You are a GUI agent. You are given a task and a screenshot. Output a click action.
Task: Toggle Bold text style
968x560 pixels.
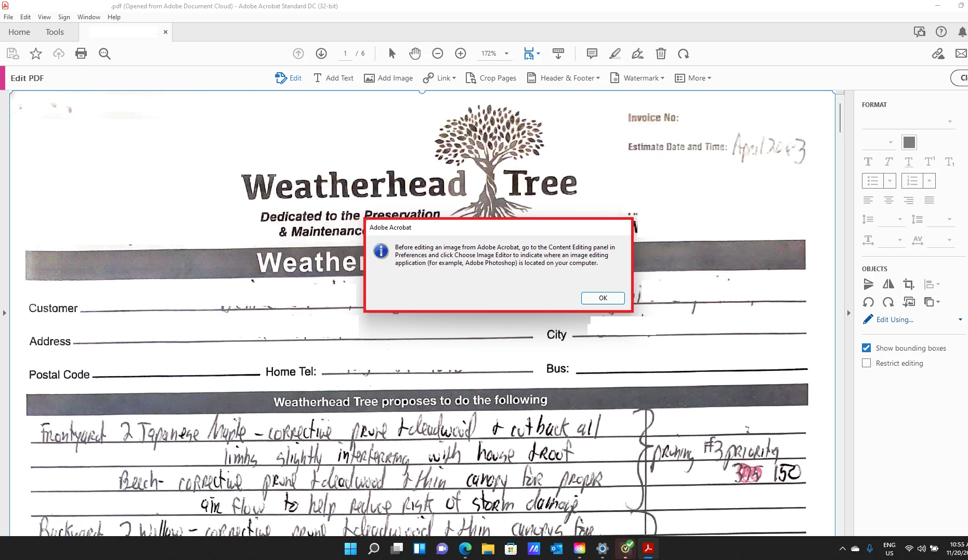click(868, 162)
